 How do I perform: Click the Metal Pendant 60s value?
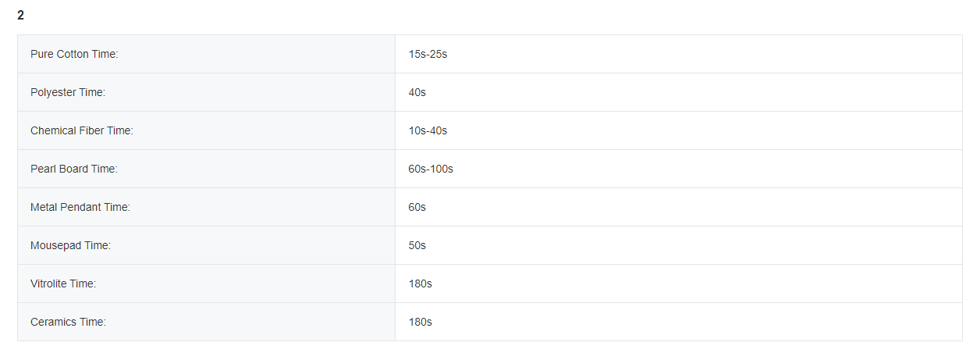click(x=417, y=207)
